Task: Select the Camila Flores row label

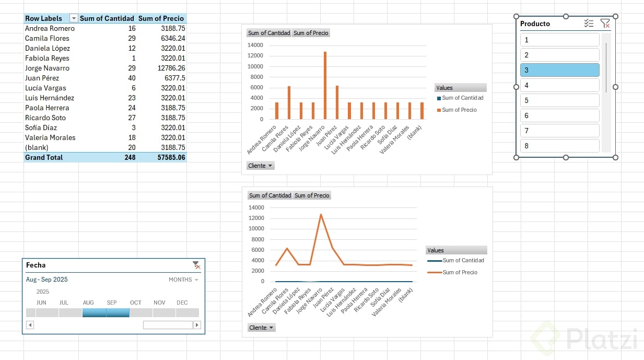Action: point(47,38)
